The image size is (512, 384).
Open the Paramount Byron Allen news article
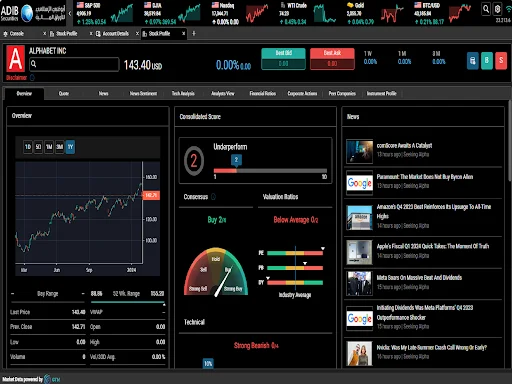pos(425,177)
